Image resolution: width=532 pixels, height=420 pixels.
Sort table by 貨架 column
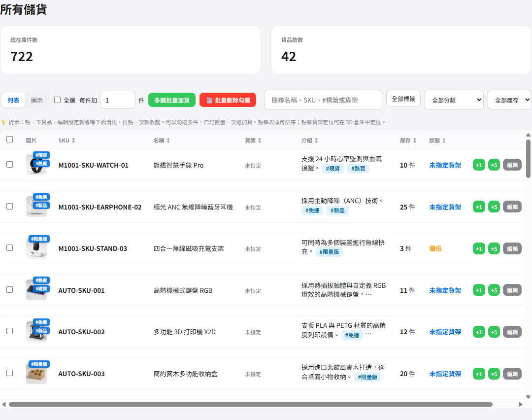pyautogui.click(x=253, y=140)
